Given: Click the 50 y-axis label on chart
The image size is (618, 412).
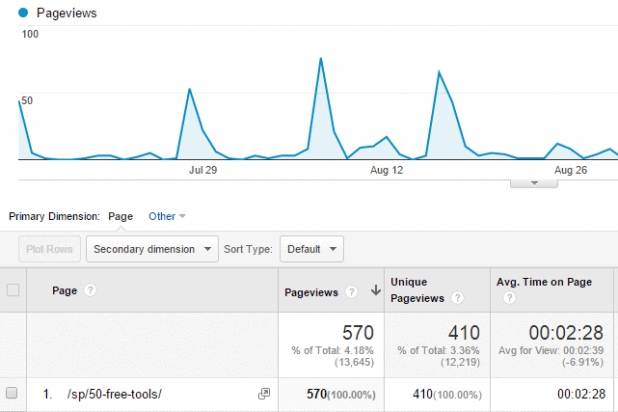Looking at the screenshot, I should pos(27,101).
